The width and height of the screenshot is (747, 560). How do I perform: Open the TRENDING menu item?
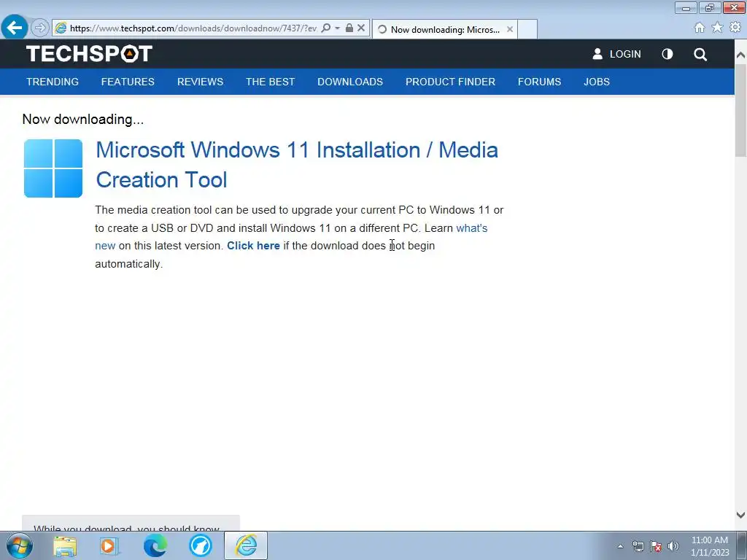click(53, 82)
